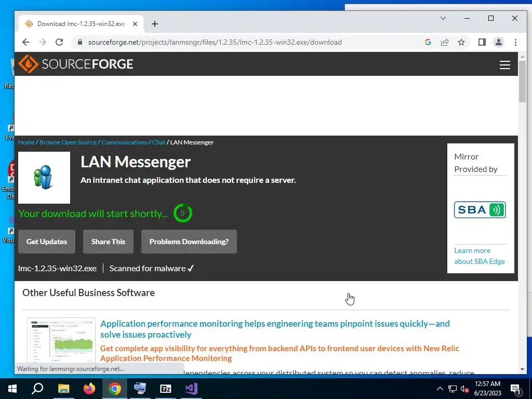Click the Share This button

[x=108, y=242]
